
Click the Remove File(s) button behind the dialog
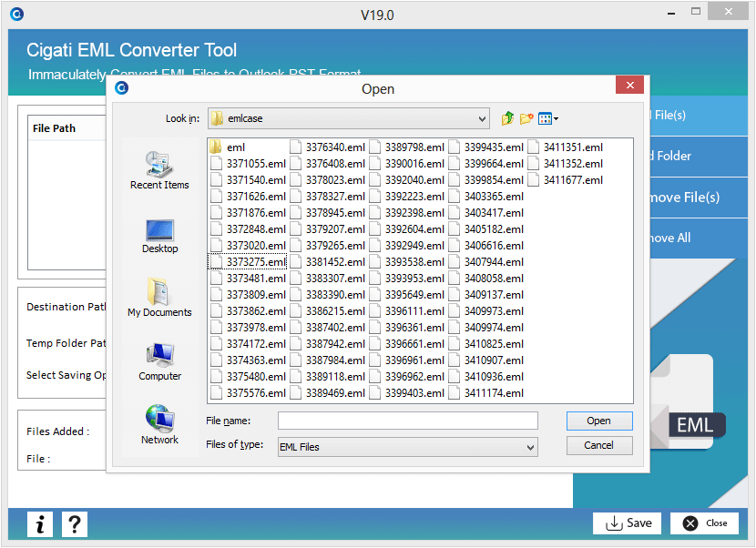tap(699, 198)
